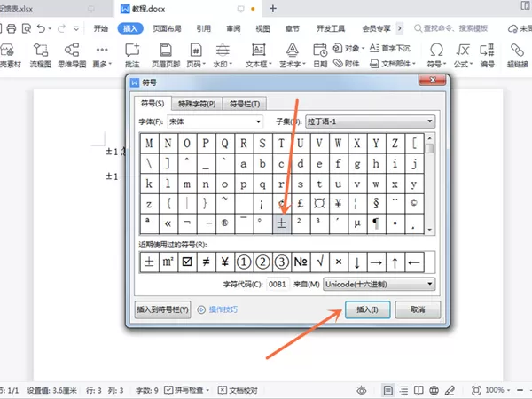Image resolution: width=532 pixels, height=399 pixels.
Task: Select the ≠ symbol from recently used symbols
Action: [206, 262]
